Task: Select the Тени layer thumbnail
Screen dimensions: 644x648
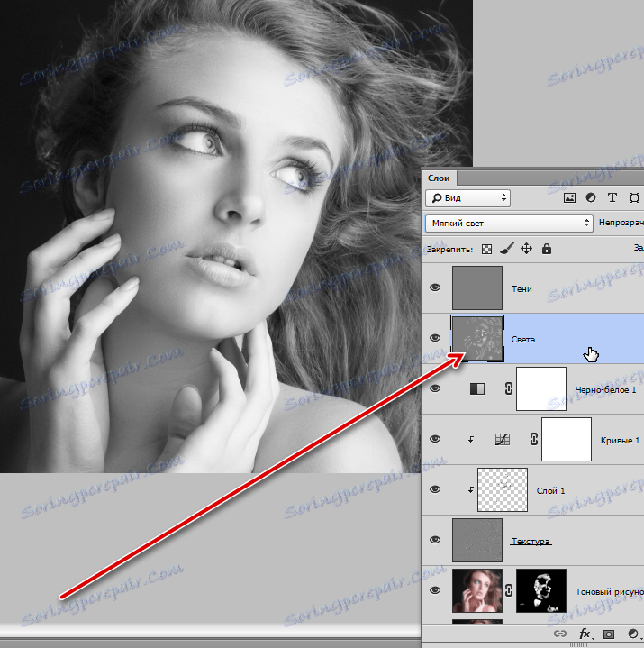Action: coord(477,288)
